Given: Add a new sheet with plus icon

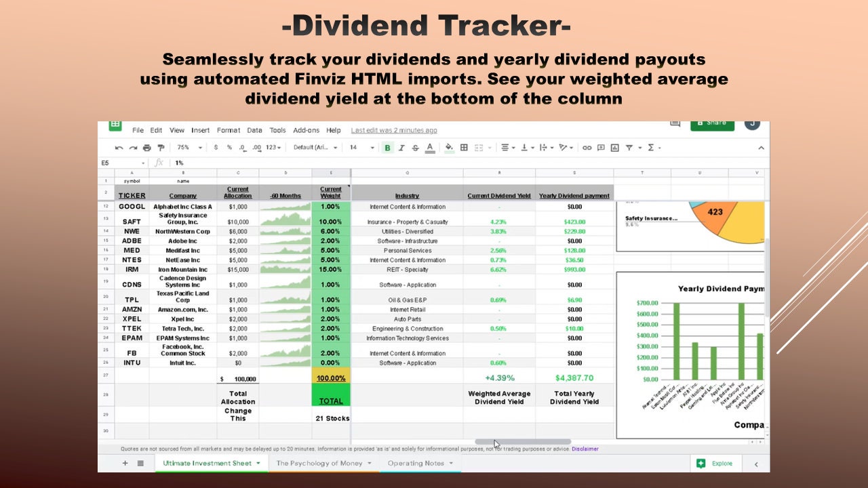Looking at the screenshot, I should coord(125,464).
